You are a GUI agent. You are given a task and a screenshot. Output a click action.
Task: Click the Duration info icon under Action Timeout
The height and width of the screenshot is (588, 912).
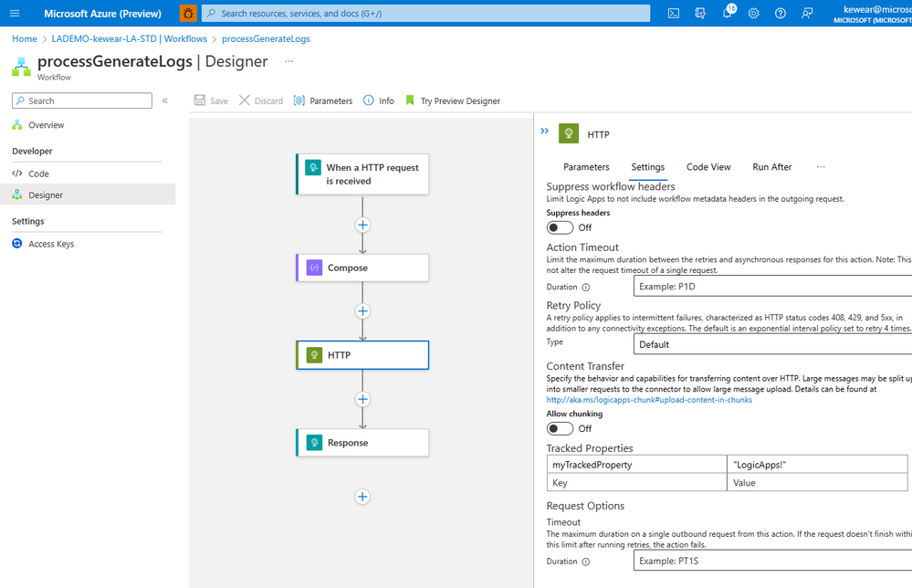(x=586, y=288)
